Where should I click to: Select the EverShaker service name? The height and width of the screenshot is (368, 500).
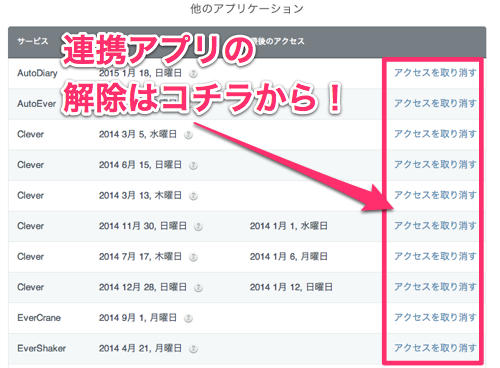click(x=42, y=348)
